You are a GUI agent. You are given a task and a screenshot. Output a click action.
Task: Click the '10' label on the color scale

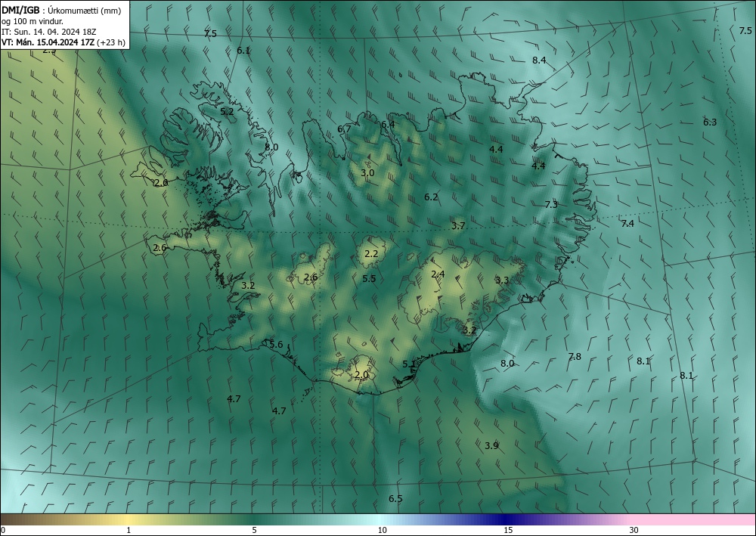[382, 530]
